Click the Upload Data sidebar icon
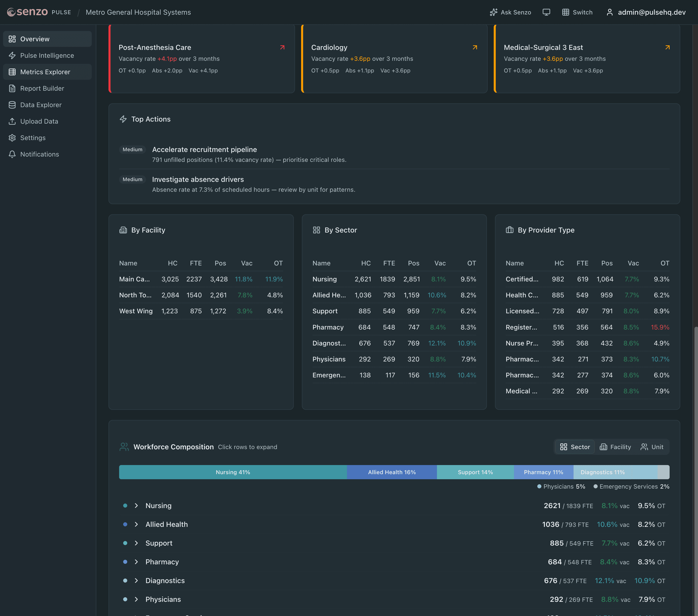This screenshot has height=616, width=698. click(x=12, y=121)
